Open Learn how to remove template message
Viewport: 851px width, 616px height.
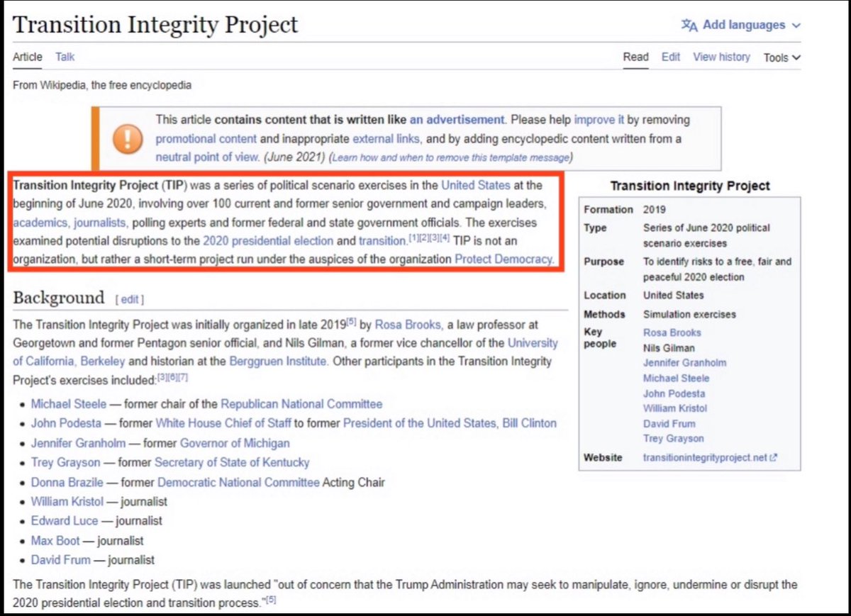pos(450,157)
